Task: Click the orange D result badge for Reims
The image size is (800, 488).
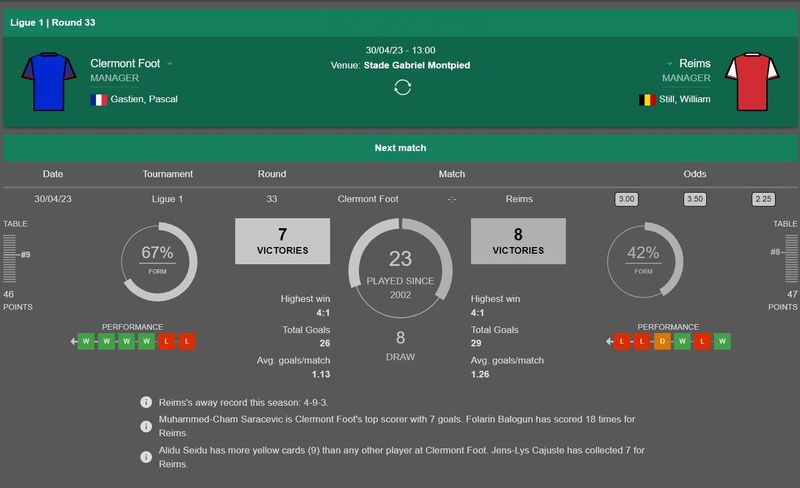Action: pyautogui.click(x=662, y=341)
